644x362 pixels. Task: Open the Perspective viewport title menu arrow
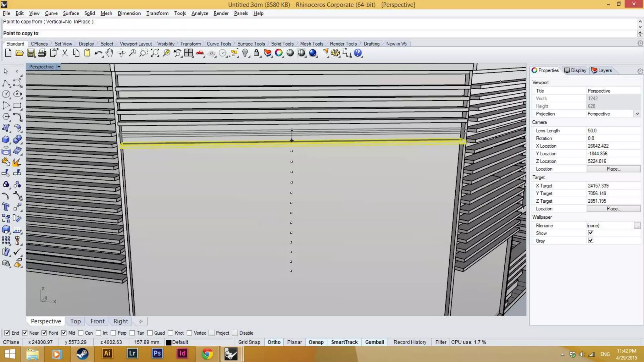point(58,67)
